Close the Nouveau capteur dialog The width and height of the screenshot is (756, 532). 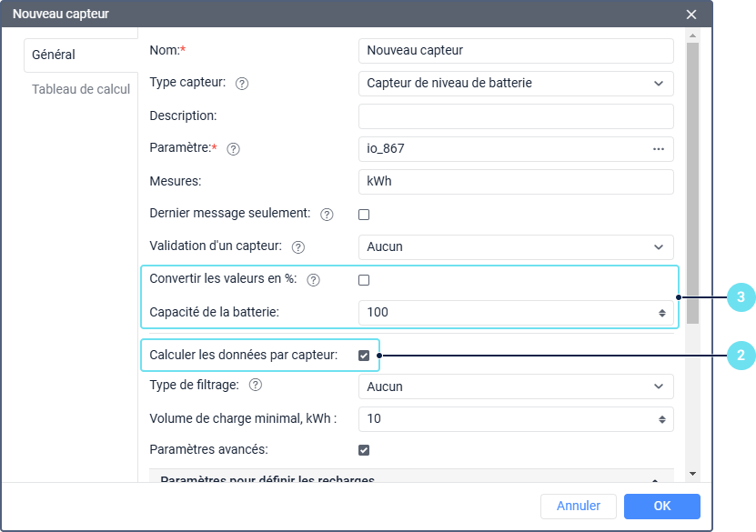pos(691,15)
